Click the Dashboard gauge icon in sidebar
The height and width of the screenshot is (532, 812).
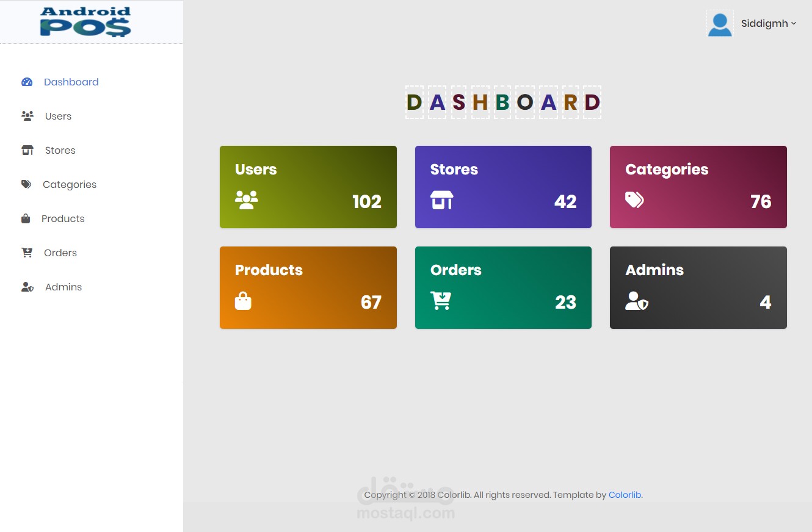click(x=27, y=82)
